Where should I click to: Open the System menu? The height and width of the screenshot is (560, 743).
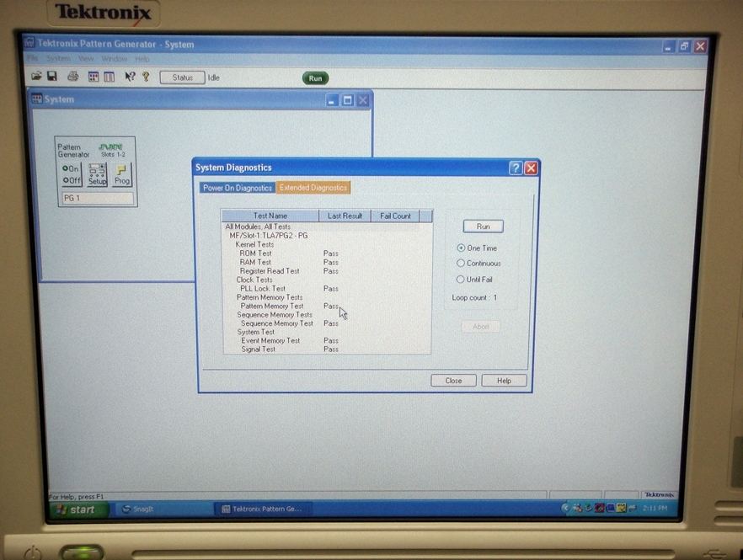coord(58,58)
